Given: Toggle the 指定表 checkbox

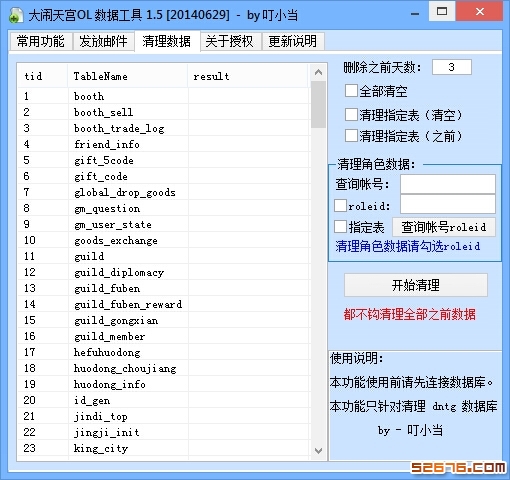Looking at the screenshot, I should pos(340,227).
